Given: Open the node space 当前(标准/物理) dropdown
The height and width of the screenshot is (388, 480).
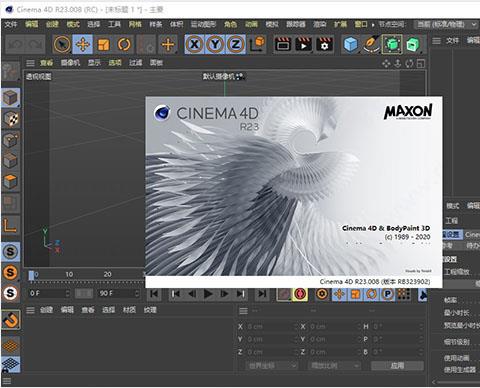Looking at the screenshot, I should pos(446,24).
